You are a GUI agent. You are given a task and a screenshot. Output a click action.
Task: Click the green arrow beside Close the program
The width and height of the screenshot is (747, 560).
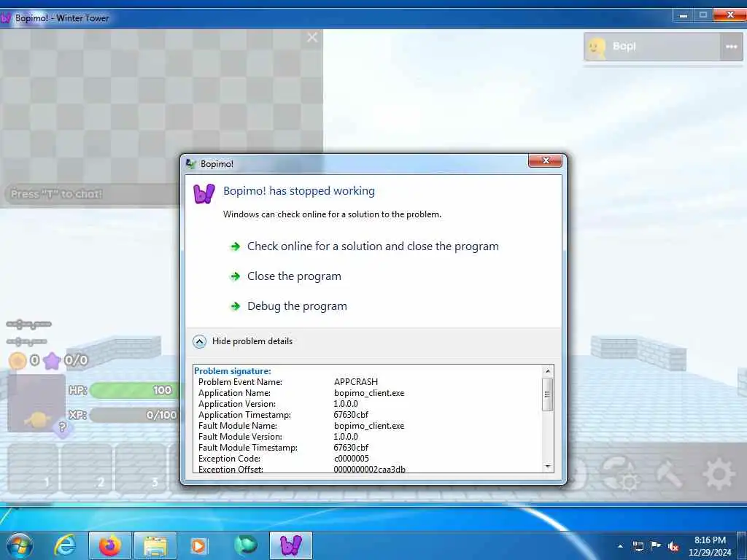[235, 276]
